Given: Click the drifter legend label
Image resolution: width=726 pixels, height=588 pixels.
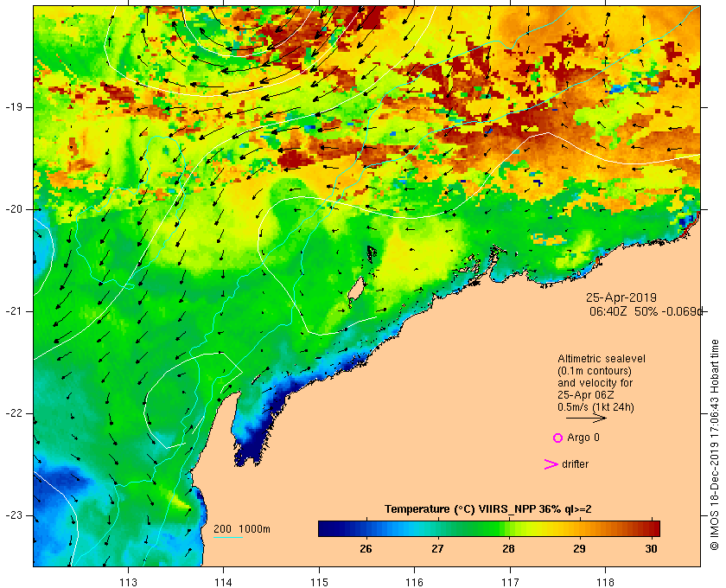Looking at the screenshot, I should (575, 464).
